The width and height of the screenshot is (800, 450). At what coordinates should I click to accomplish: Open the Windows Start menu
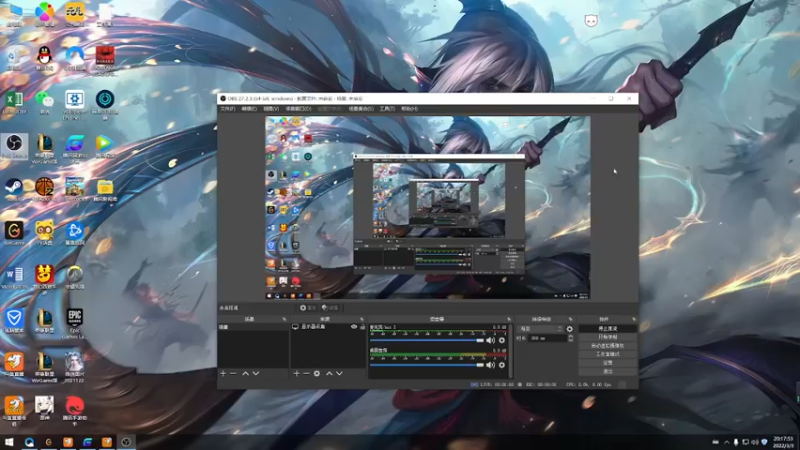click(9, 442)
